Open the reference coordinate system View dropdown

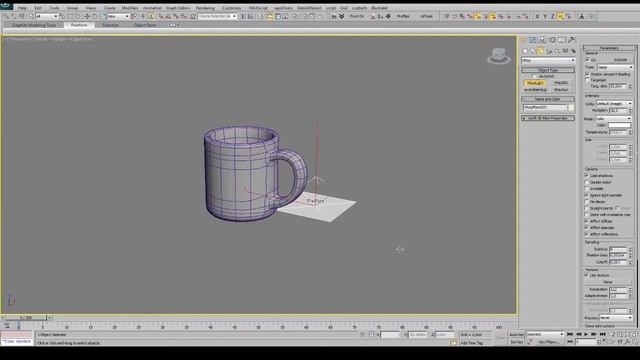point(118,16)
